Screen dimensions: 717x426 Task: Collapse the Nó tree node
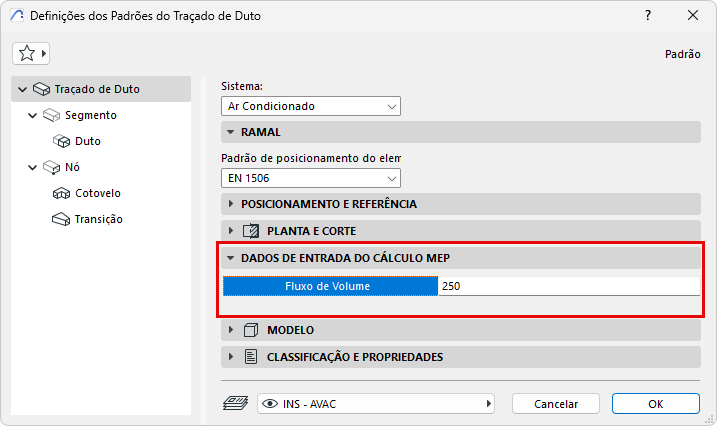tap(33, 167)
